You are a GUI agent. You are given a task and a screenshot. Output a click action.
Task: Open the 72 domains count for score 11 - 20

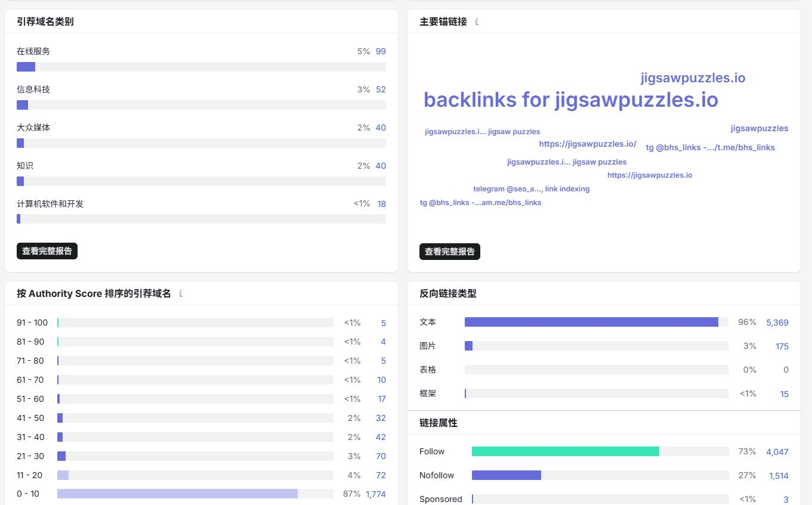tap(381, 476)
